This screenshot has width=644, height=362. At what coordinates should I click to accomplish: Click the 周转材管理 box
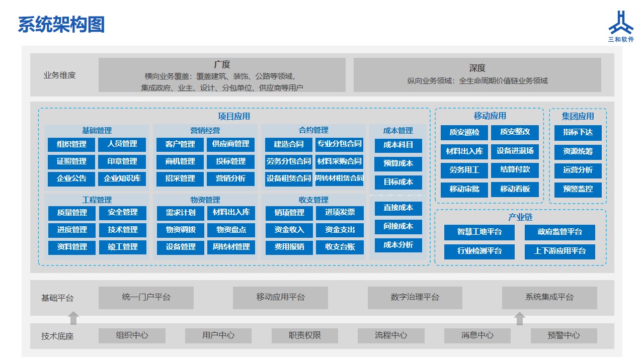coord(231,247)
